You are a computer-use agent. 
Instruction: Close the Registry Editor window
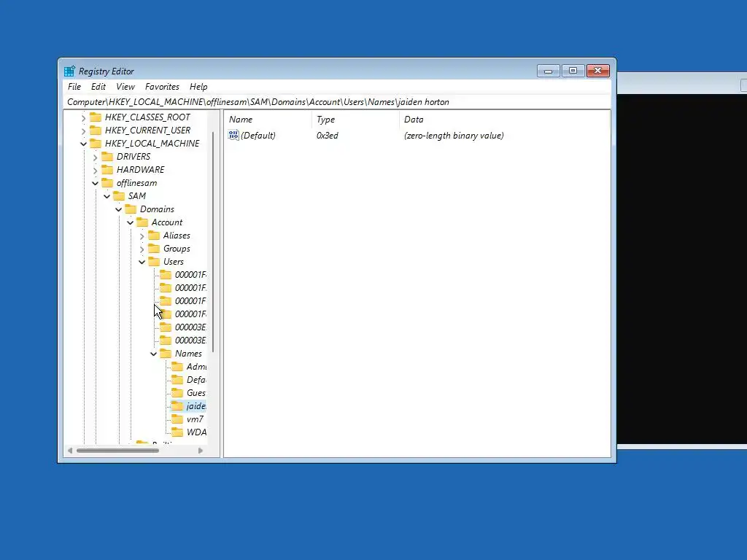click(x=598, y=71)
